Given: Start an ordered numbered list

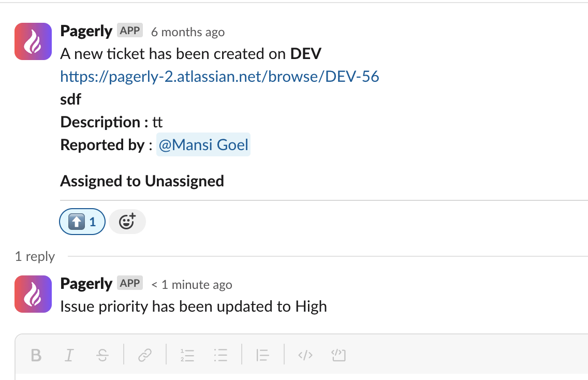Looking at the screenshot, I should [187, 355].
